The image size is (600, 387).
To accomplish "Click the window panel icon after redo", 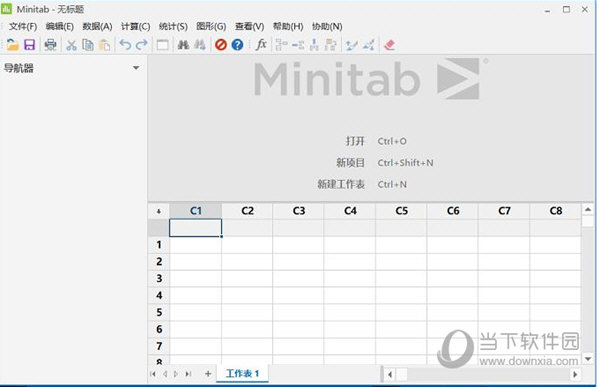I will coord(162,45).
